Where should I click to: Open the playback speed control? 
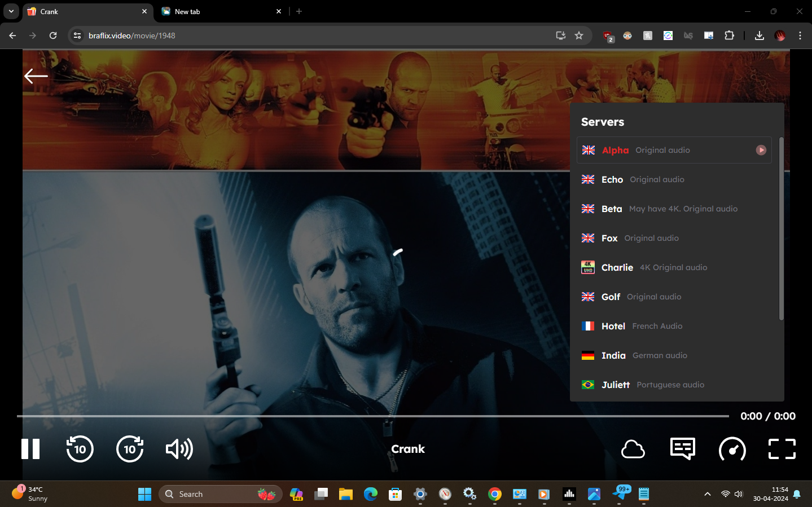(732, 449)
